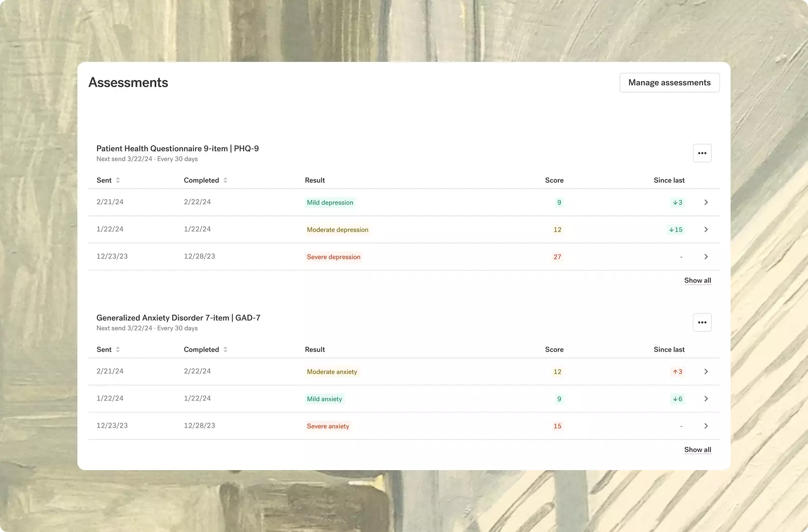Click the GAD-7 up 3 change badge

677,372
